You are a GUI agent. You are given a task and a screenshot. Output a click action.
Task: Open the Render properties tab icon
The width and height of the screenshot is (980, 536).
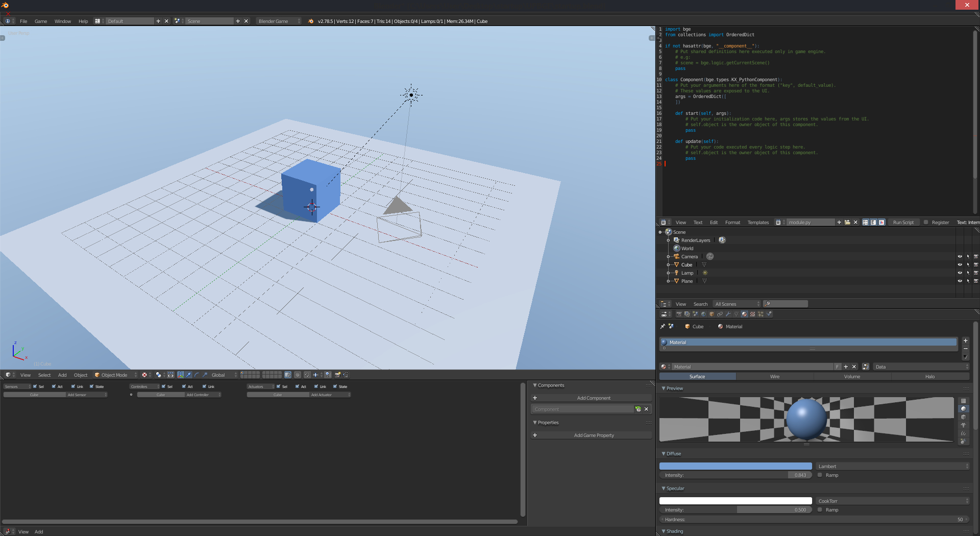(x=679, y=314)
